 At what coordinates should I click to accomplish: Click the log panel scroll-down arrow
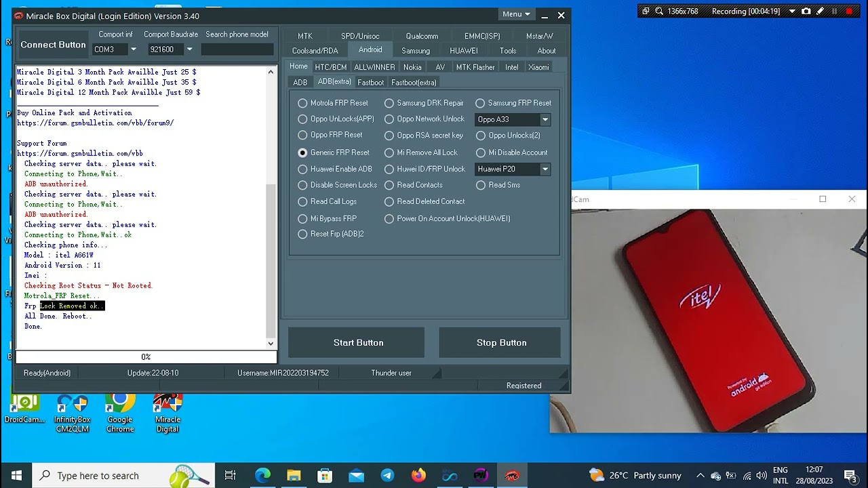(271, 344)
